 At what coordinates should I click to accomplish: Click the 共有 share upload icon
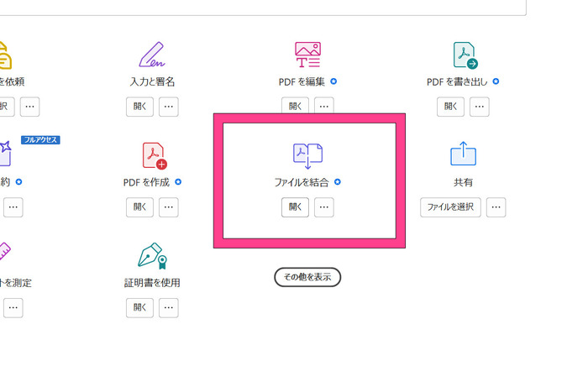[463, 154]
